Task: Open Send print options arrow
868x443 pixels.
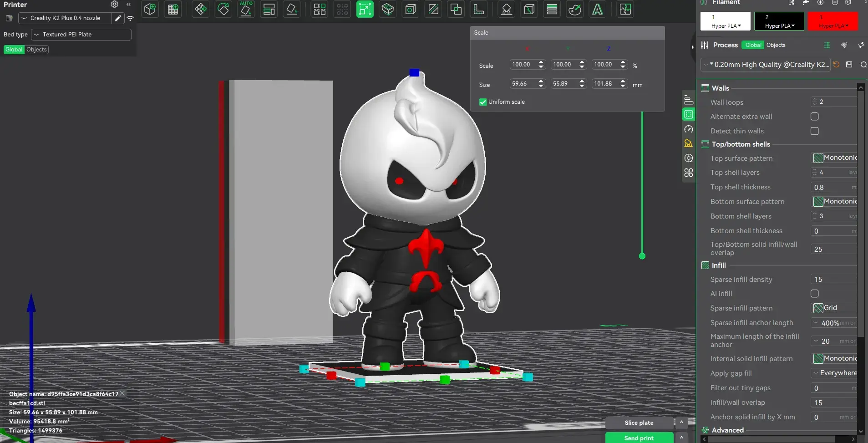Action: point(681,438)
